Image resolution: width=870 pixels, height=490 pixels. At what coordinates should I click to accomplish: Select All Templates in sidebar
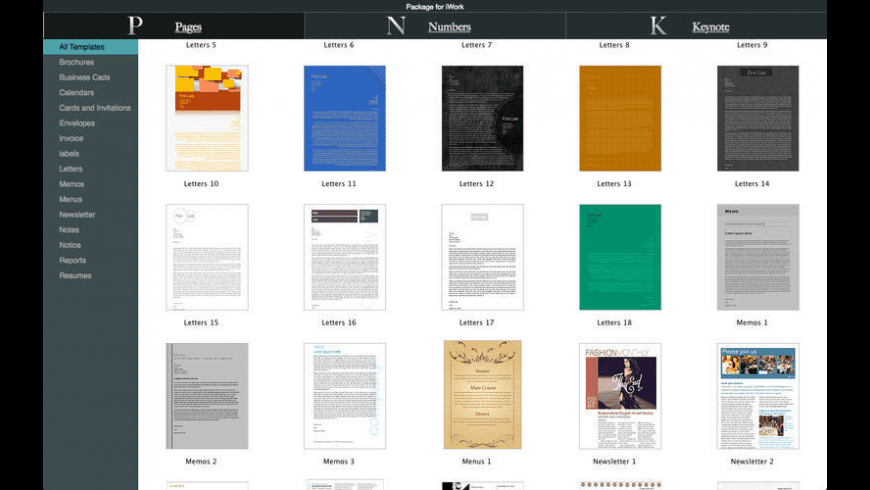click(x=90, y=47)
